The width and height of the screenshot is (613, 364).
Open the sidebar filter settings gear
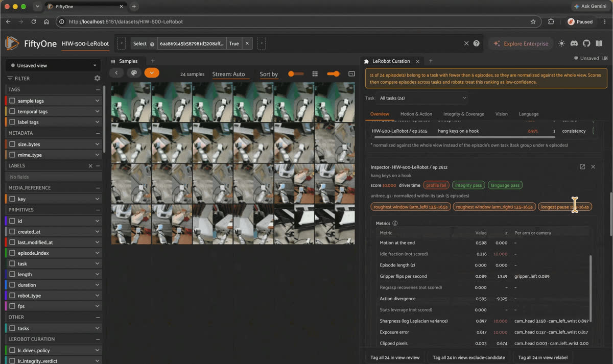pos(97,79)
